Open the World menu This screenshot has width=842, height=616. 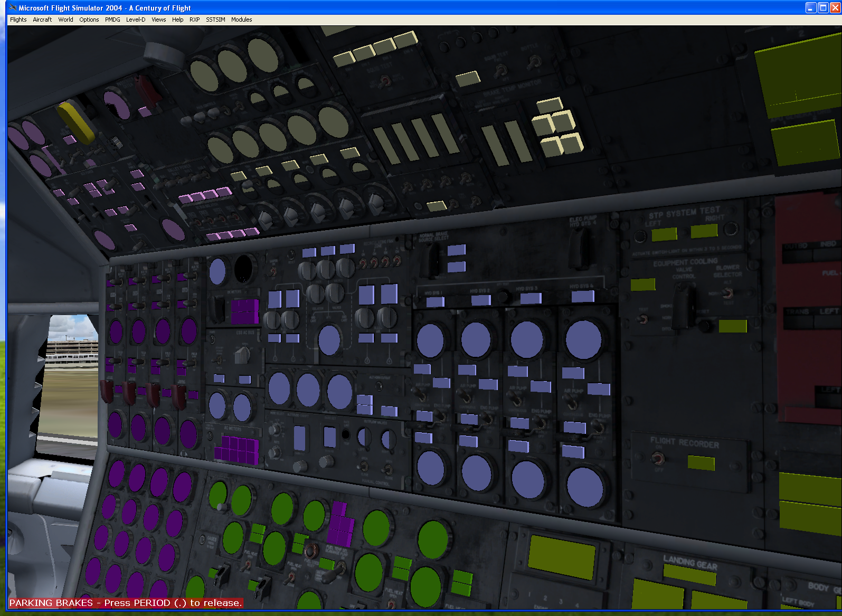click(65, 20)
